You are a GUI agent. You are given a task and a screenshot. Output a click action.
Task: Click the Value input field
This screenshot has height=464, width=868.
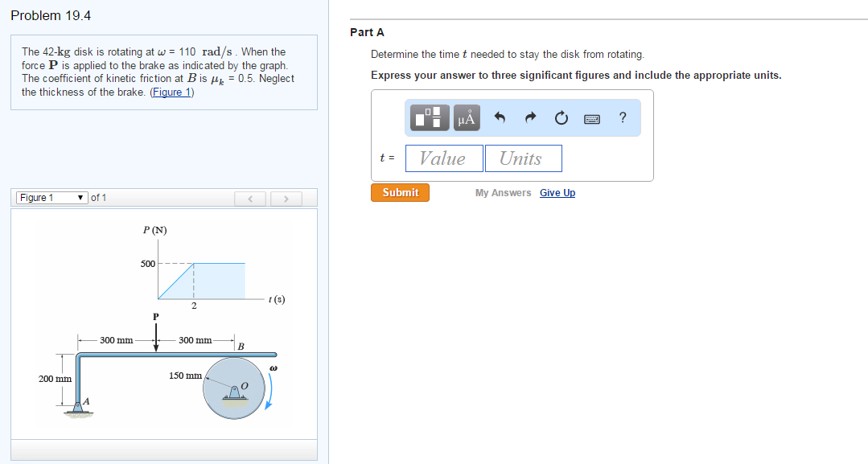444,158
